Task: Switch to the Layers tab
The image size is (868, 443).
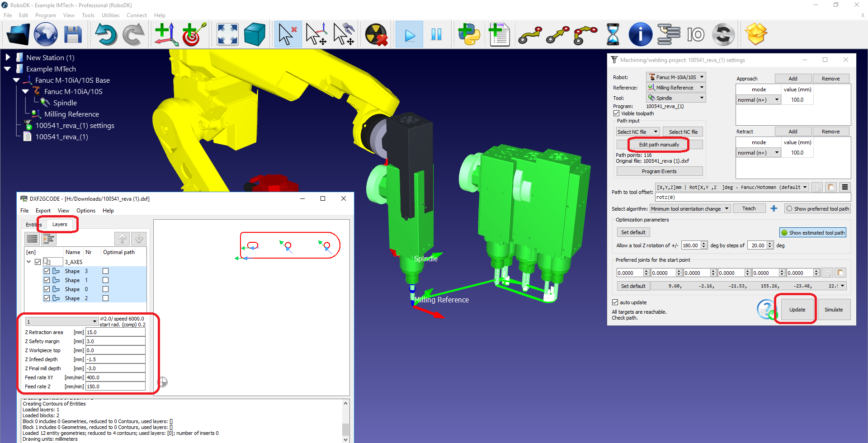Action: coord(60,224)
